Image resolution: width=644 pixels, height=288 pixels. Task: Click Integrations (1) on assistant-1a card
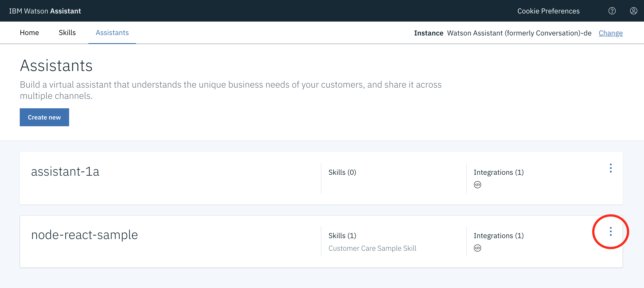point(498,172)
